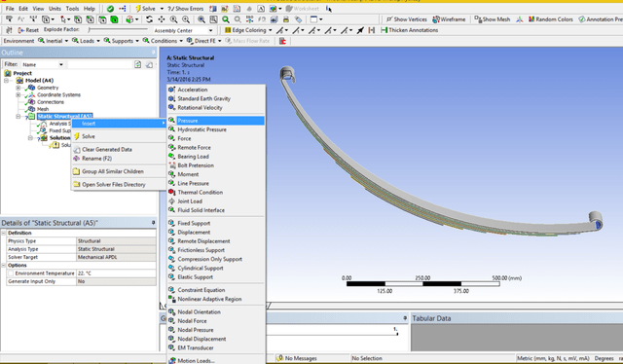Select Standard Earth Gravity option
Screen dimensions: 623x364
pyautogui.click(x=216, y=98)
